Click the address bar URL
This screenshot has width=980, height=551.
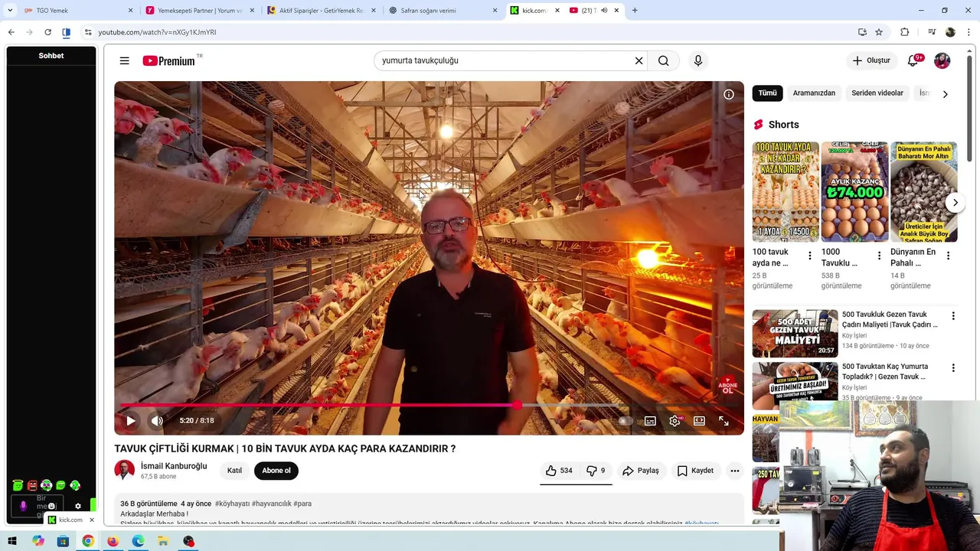tap(157, 32)
